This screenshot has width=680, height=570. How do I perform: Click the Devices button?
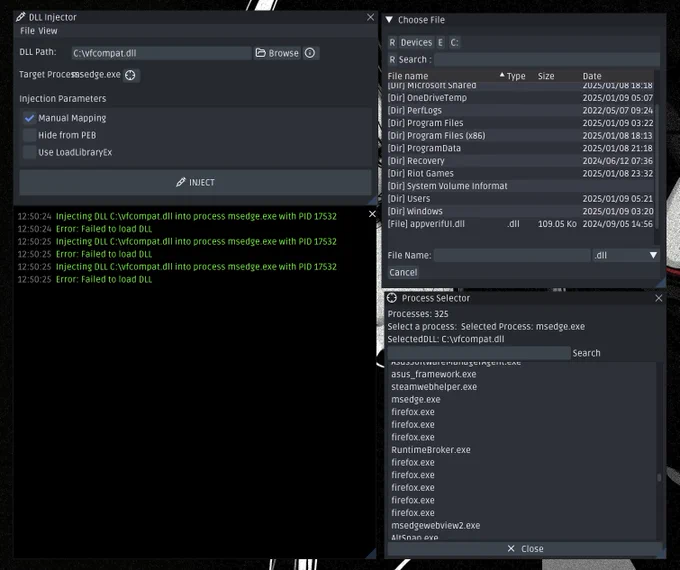pyautogui.click(x=416, y=43)
